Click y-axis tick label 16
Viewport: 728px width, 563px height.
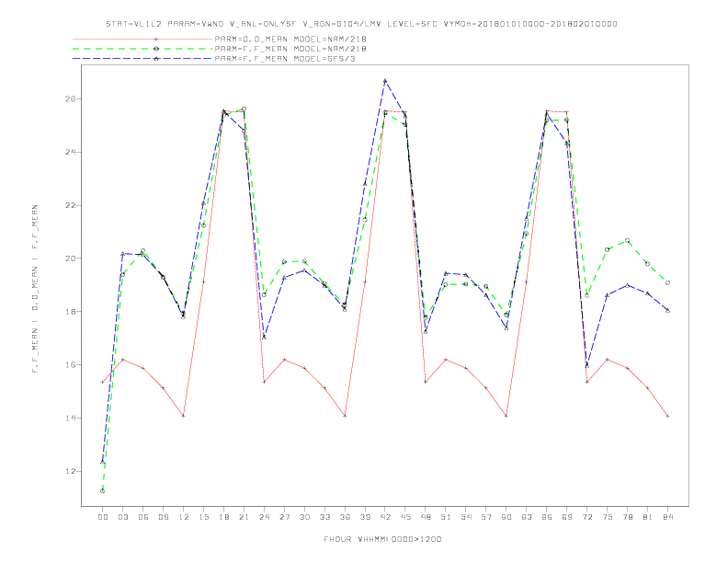71,364
